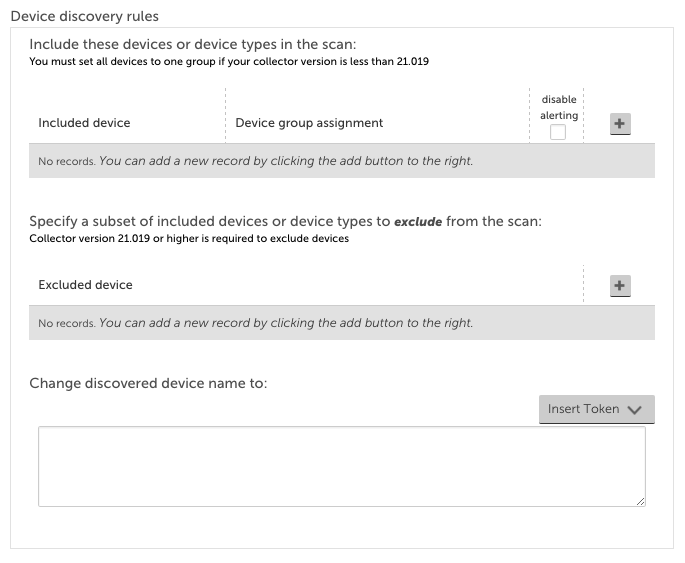Click the 'Change discovered device name to' label

click(x=148, y=383)
